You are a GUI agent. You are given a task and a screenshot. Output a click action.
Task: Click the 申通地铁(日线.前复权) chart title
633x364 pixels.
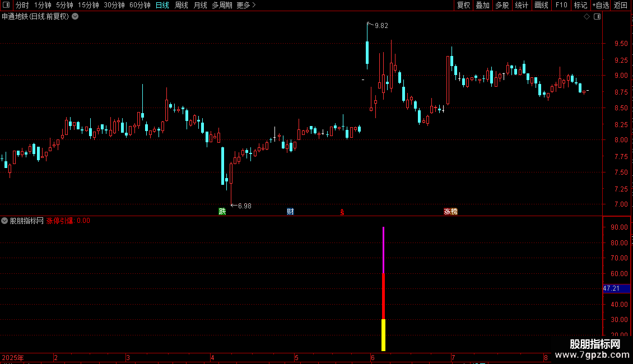click(x=35, y=17)
